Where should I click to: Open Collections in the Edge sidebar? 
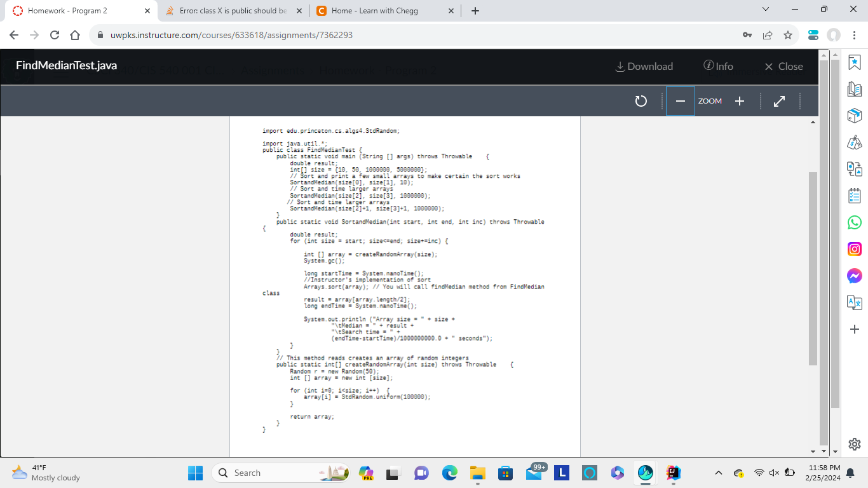click(854, 89)
